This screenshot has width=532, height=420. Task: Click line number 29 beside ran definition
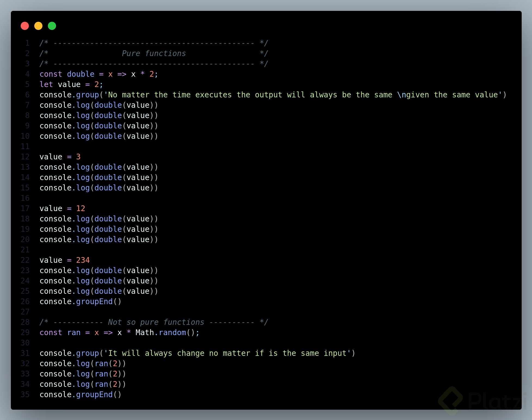tap(25, 332)
